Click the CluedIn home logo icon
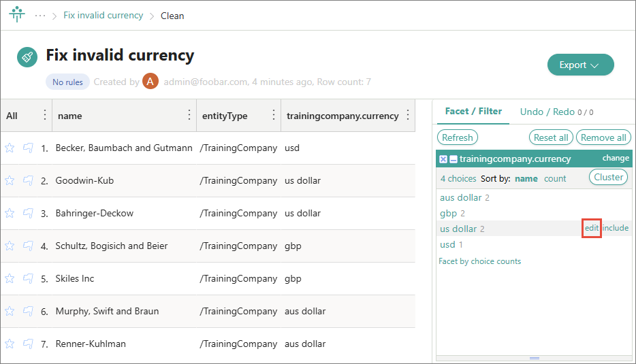The height and width of the screenshot is (364, 636). coord(17,14)
